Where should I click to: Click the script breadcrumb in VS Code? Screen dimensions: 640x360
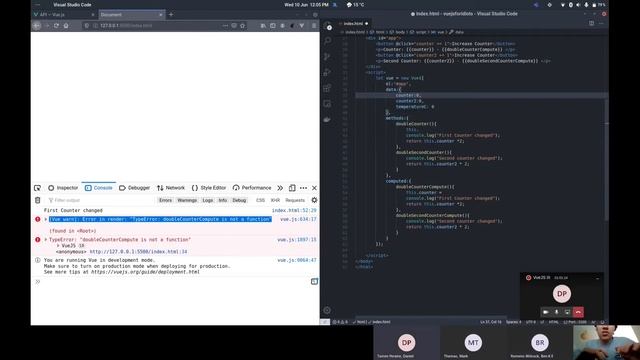click(419, 32)
